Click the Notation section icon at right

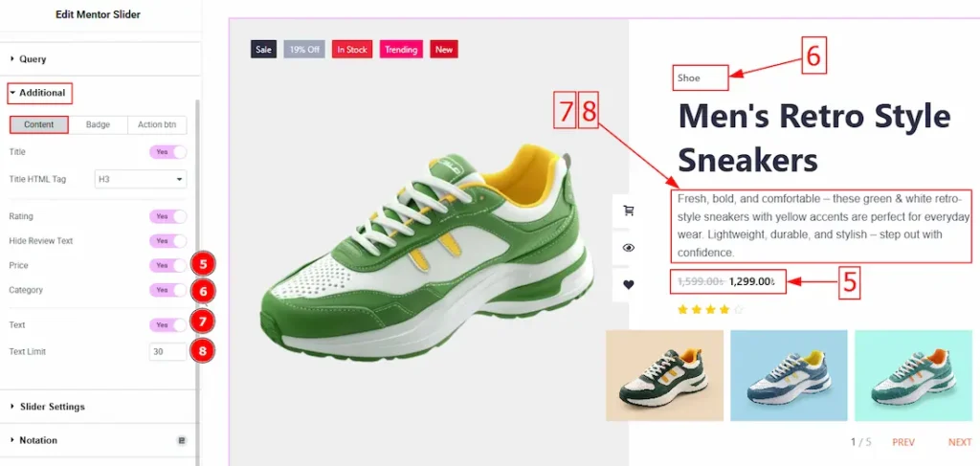click(x=182, y=440)
